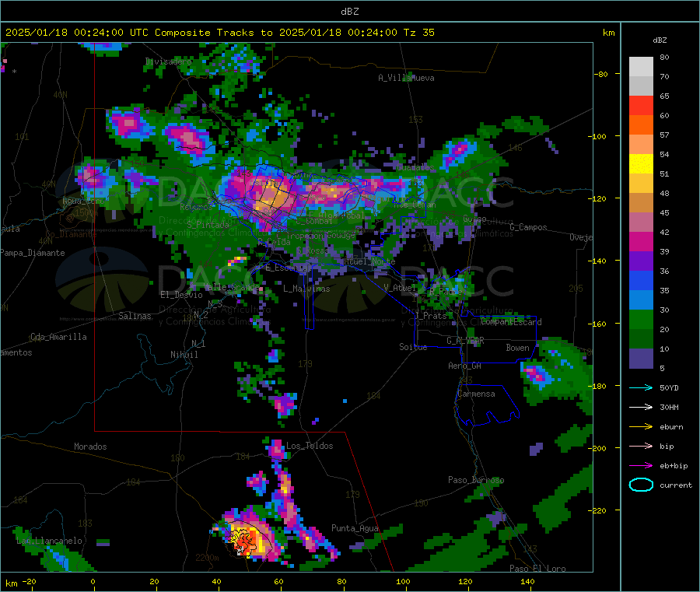Viewport: 700px width, 592px height.
Task: Click the 'El_Desvio' map label
Action: pyautogui.click(x=181, y=295)
